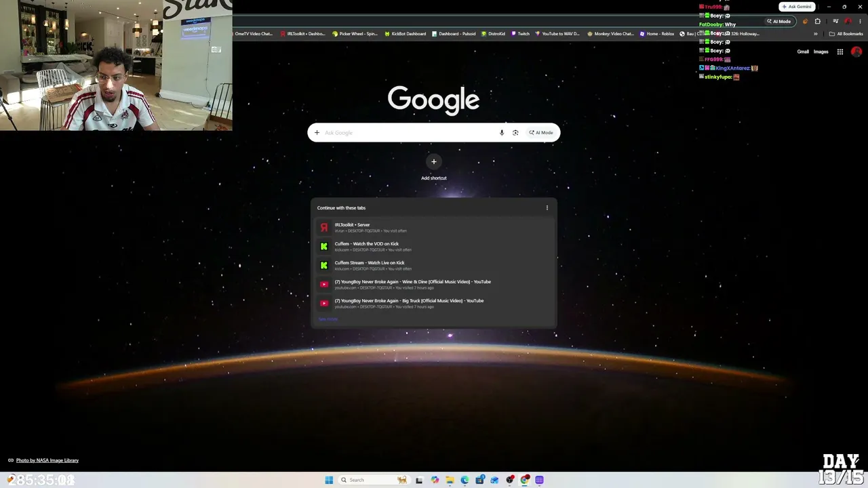This screenshot has height=488, width=868.
Task: Expand the hidden bookmarks overflow chevron
Action: [x=816, y=34]
